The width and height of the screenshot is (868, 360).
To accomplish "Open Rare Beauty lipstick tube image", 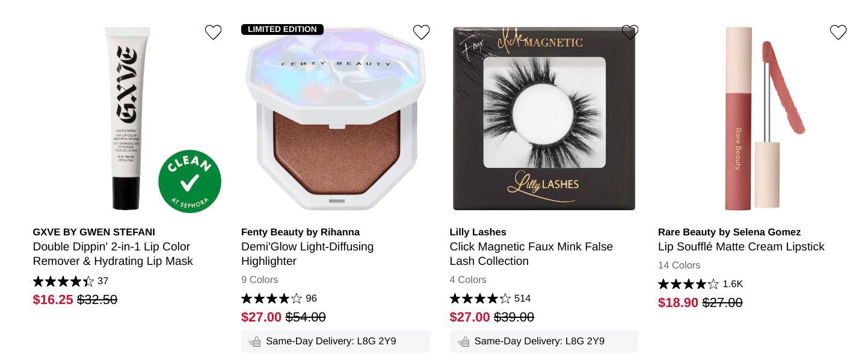I will 753,118.
